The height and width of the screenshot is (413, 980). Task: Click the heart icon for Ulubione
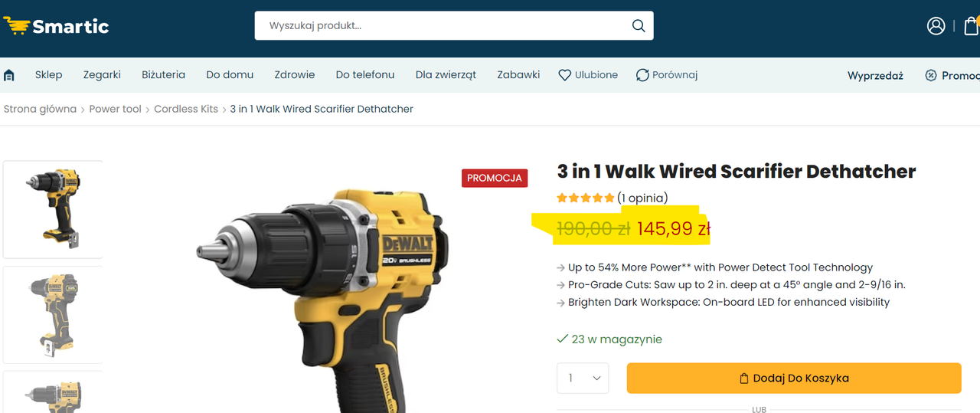point(565,75)
